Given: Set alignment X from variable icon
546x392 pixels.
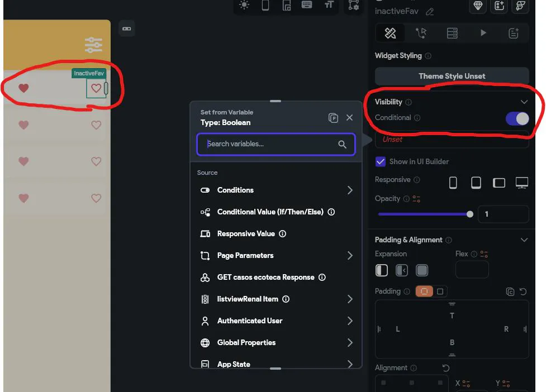Looking at the screenshot, I should pyautogui.click(x=466, y=384).
